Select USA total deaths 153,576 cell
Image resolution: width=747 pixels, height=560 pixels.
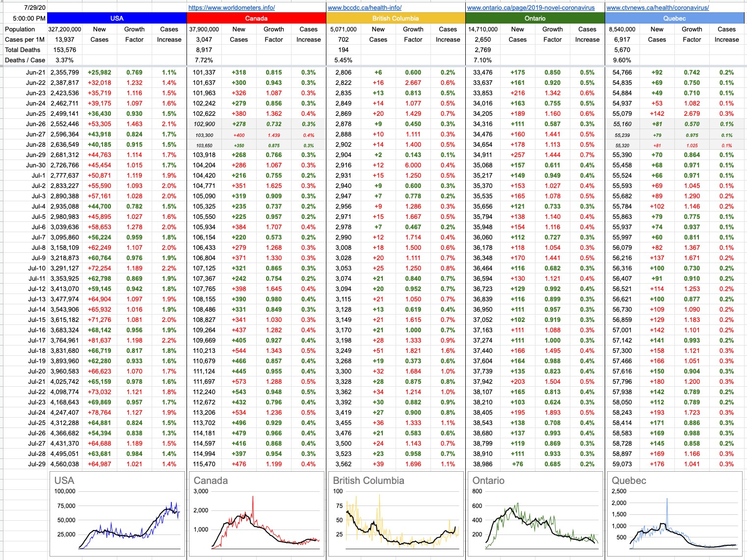coord(65,50)
